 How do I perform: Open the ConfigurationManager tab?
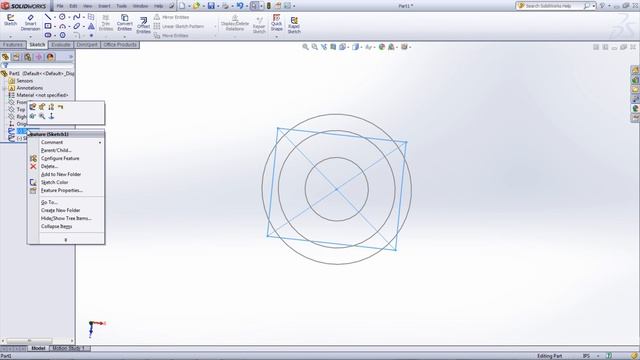[27, 57]
